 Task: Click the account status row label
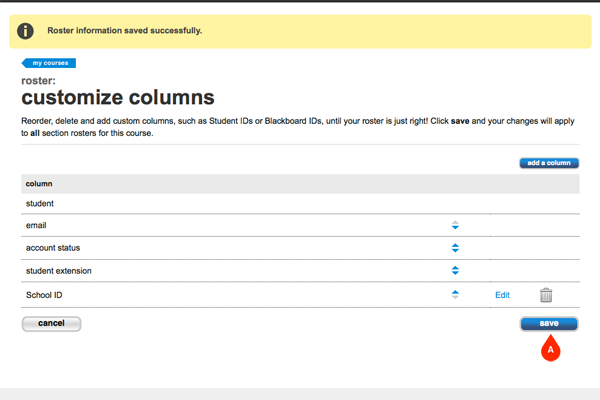pos(53,248)
